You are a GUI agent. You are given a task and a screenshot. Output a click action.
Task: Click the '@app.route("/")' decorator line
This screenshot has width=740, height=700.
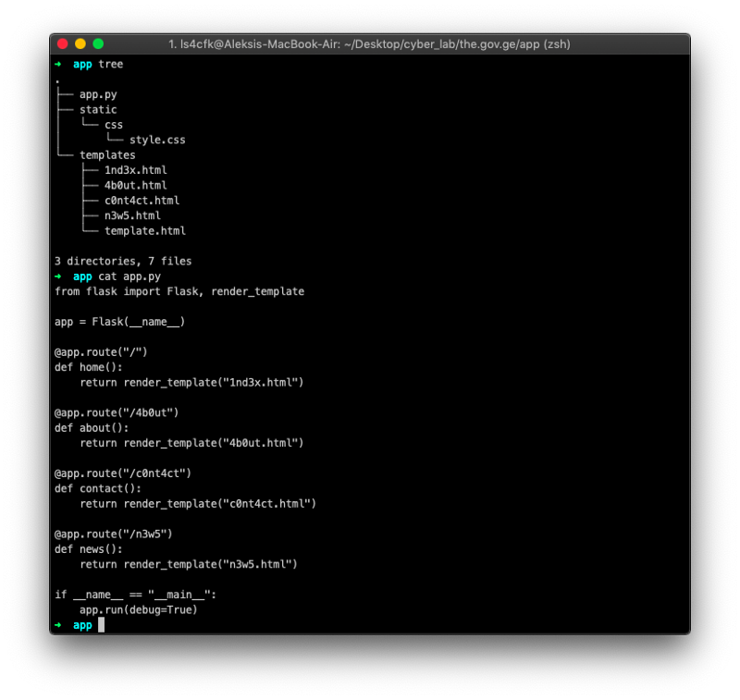point(101,352)
